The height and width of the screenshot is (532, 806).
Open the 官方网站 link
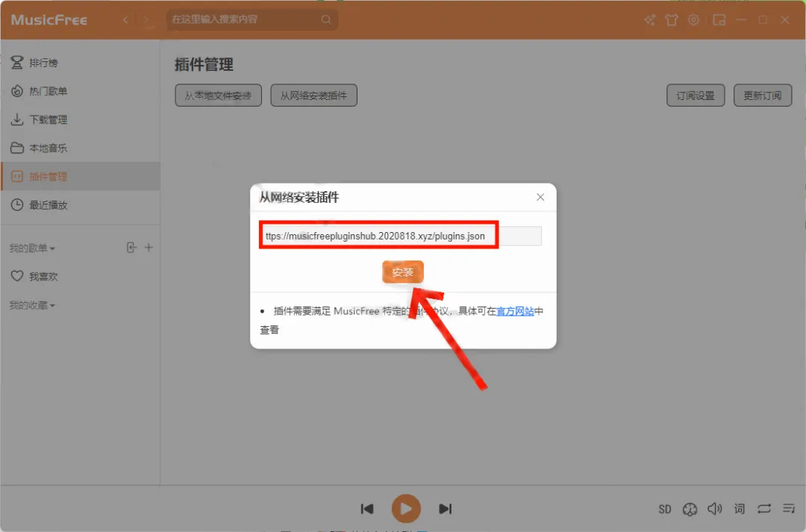tap(515, 311)
